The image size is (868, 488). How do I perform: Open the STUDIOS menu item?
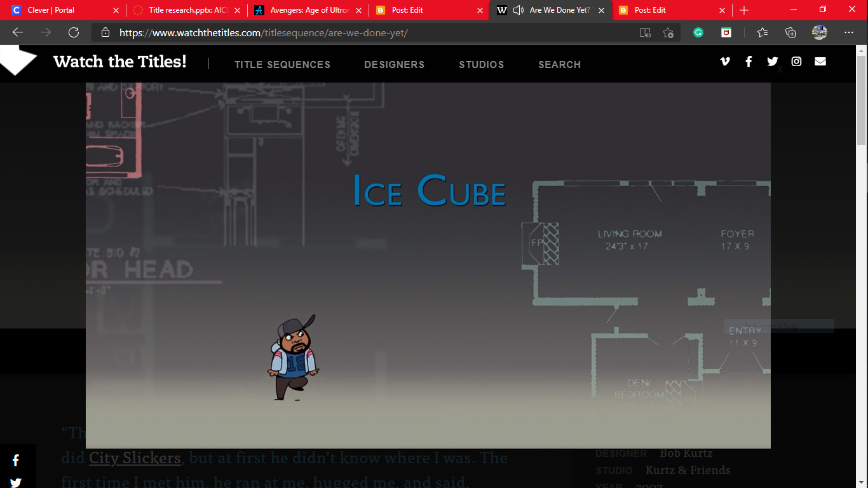pos(482,64)
